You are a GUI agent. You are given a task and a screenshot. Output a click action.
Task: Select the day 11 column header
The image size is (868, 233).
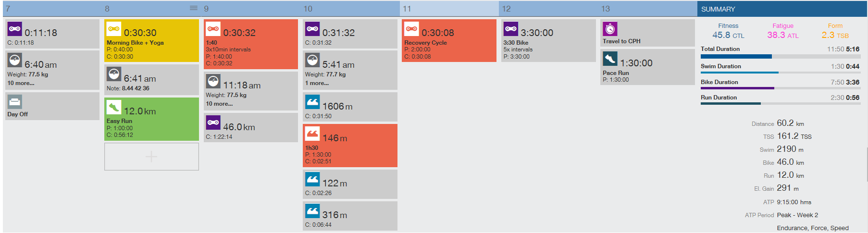(x=449, y=9)
